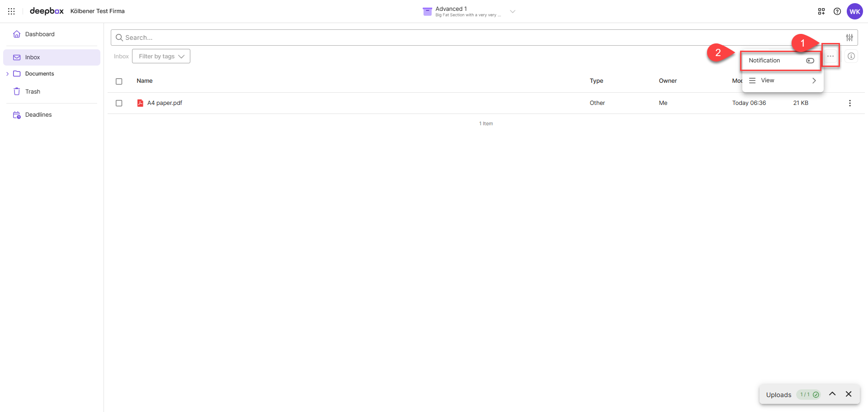Image resolution: width=868 pixels, height=412 pixels.
Task: Click the search filter sliders icon
Action: [849, 38]
